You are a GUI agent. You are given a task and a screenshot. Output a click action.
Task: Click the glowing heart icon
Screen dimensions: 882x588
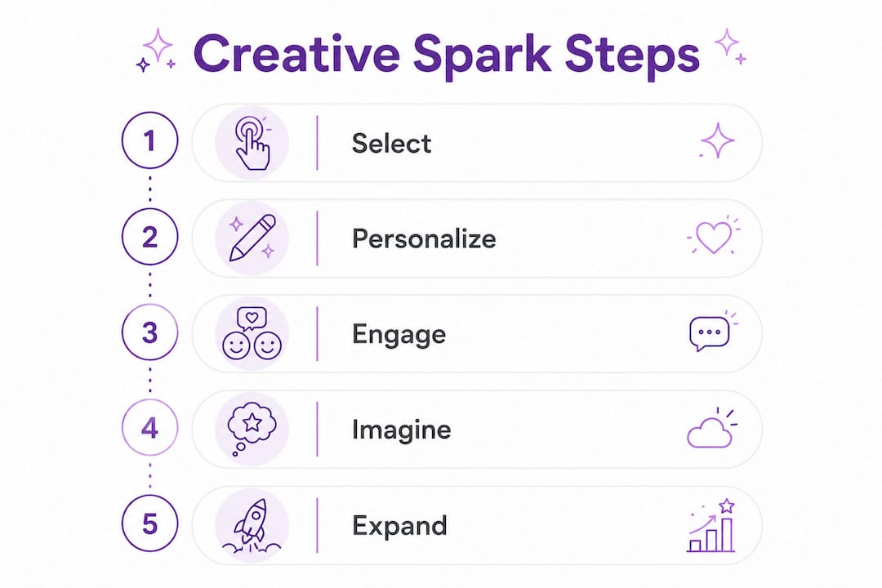714,236
